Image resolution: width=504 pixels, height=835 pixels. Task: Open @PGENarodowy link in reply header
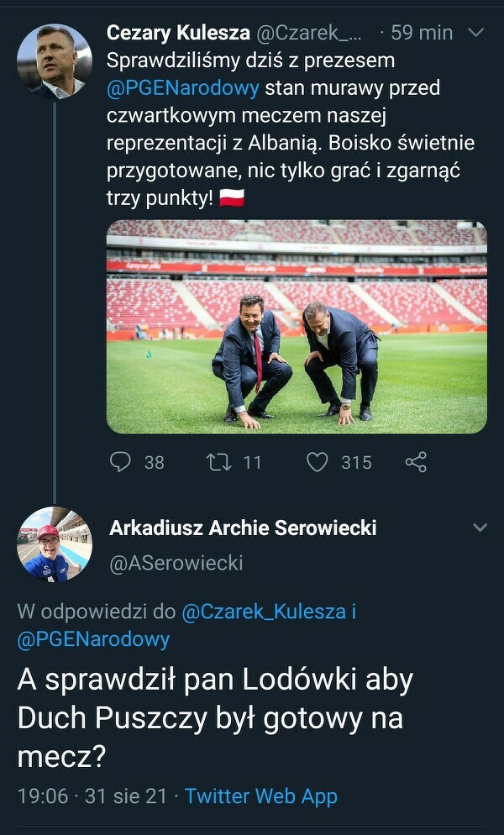click(x=93, y=639)
